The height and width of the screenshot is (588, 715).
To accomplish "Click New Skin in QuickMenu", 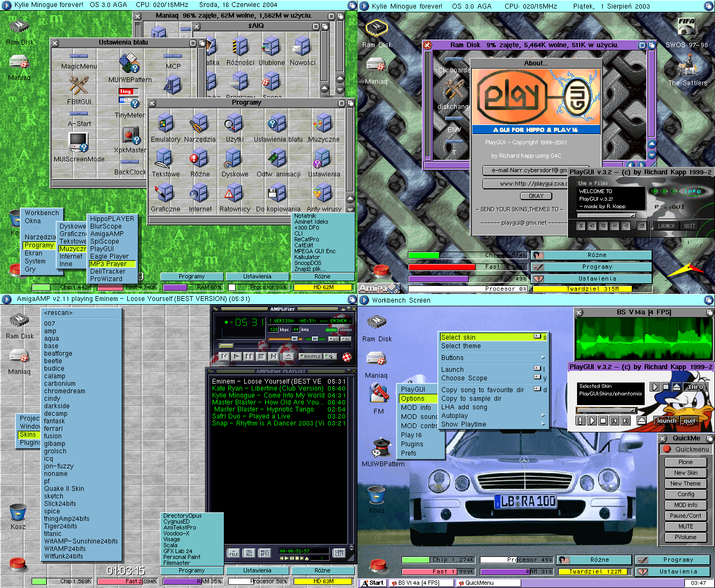I will point(685,473).
